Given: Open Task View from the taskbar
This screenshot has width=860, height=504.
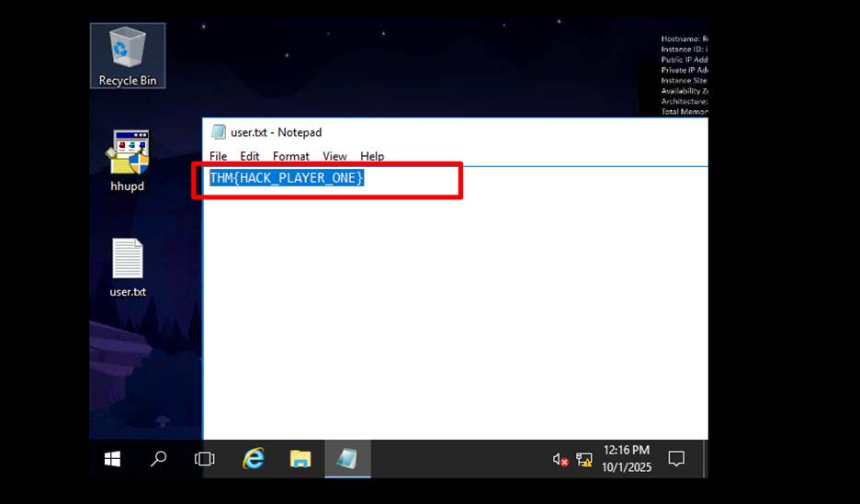Looking at the screenshot, I should (x=204, y=459).
